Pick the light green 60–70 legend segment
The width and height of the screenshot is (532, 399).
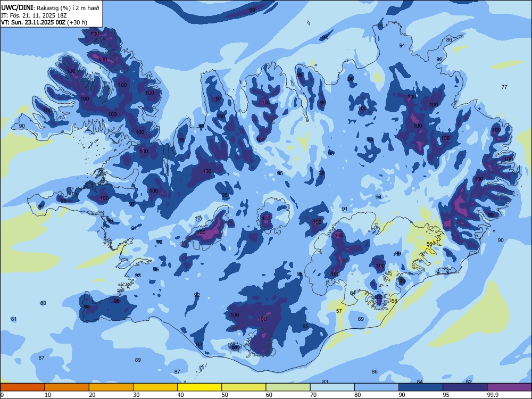[288, 387]
